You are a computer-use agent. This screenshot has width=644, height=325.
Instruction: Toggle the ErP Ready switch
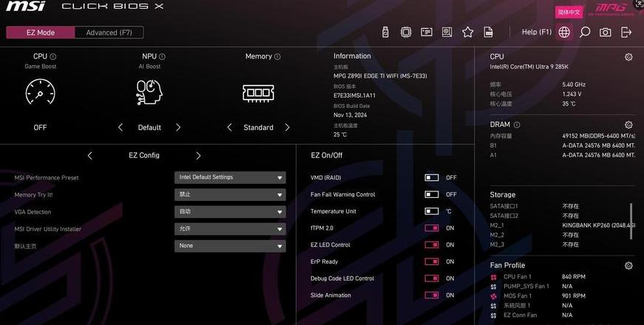(432, 261)
